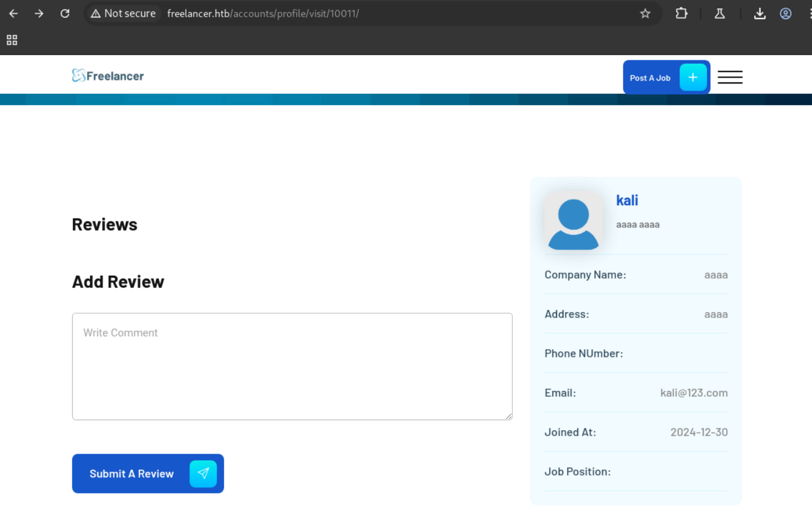The height and width of the screenshot is (515, 812).
Task: Bookmark this page with star icon
Action: click(x=645, y=13)
